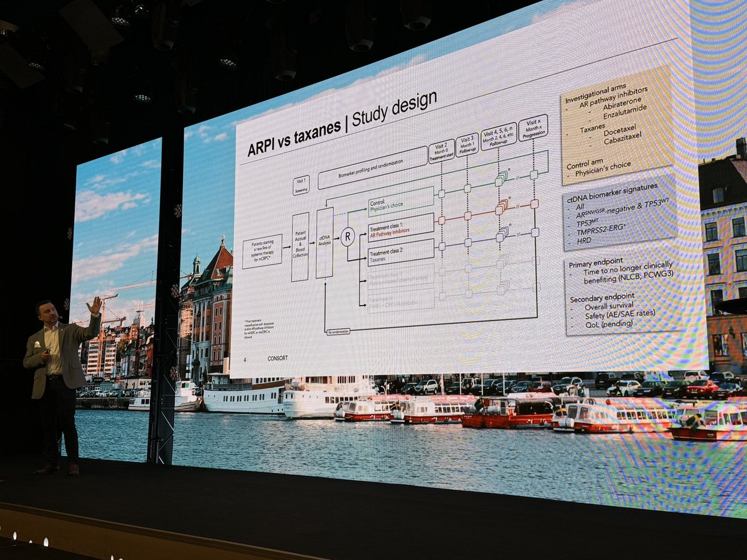
Task: Select the "CONSORT" footer text
Action: (278, 358)
